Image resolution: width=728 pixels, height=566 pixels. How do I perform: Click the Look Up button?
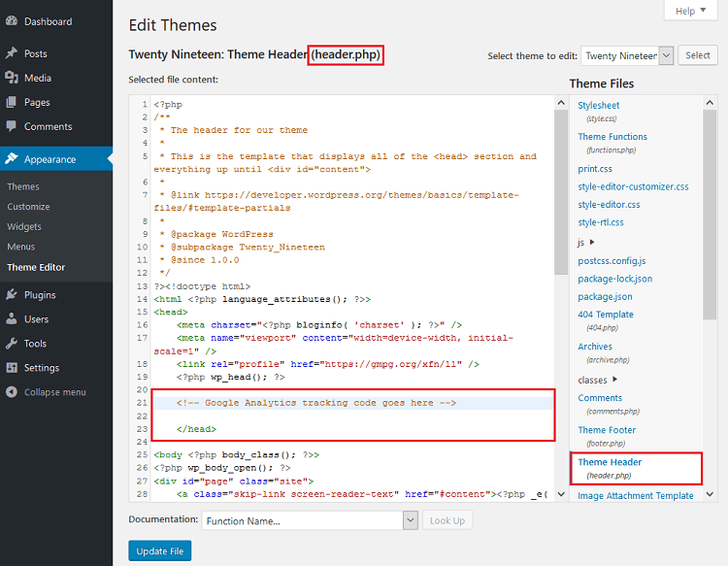click(x=447, y=520)
